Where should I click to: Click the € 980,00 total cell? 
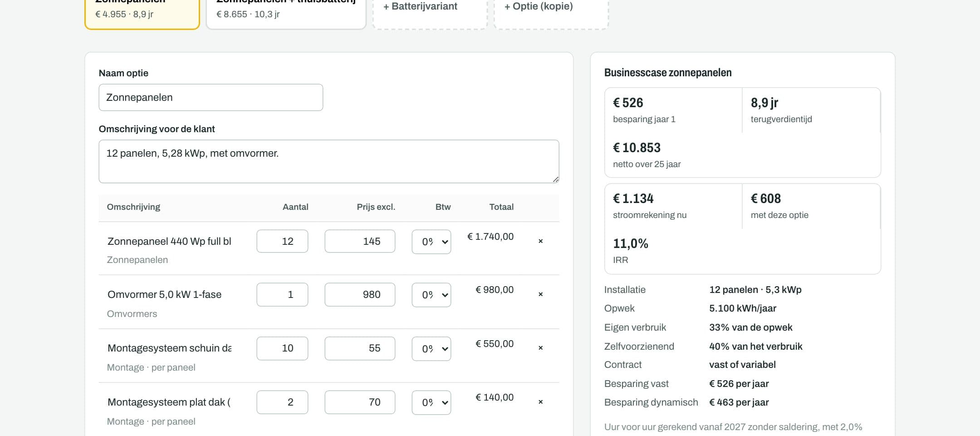click(495, 290)
